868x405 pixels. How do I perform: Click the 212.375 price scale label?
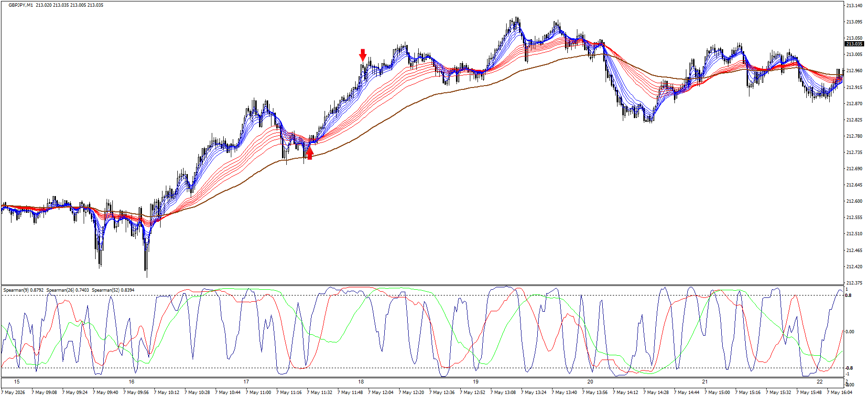pos(854,283)
